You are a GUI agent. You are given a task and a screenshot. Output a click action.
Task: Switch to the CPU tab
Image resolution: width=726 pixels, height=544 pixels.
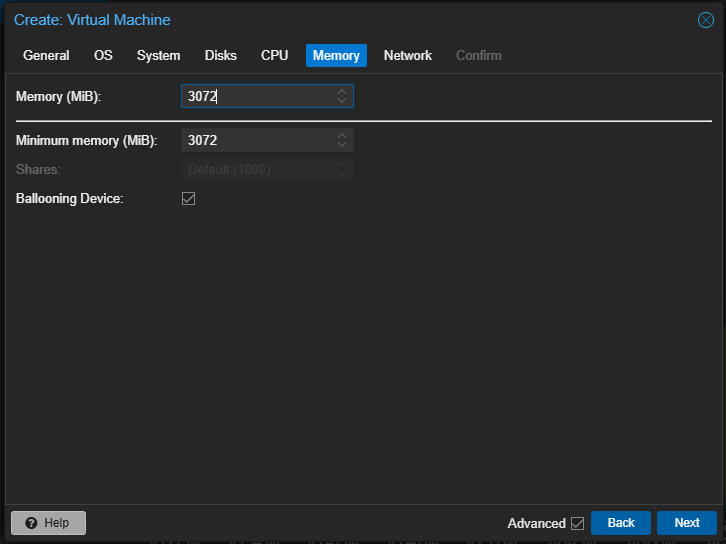pyautogui.click(x=274, y=56)
